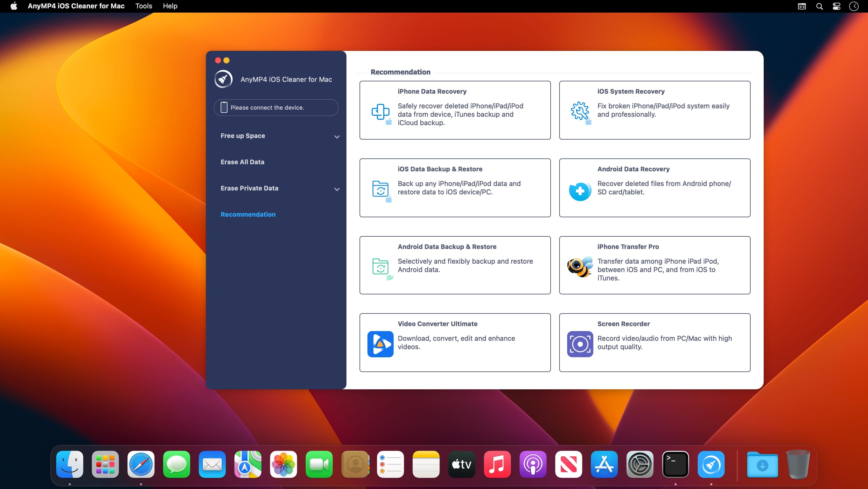
Task: Open Messages from the dock
Action: coord(177,464)
